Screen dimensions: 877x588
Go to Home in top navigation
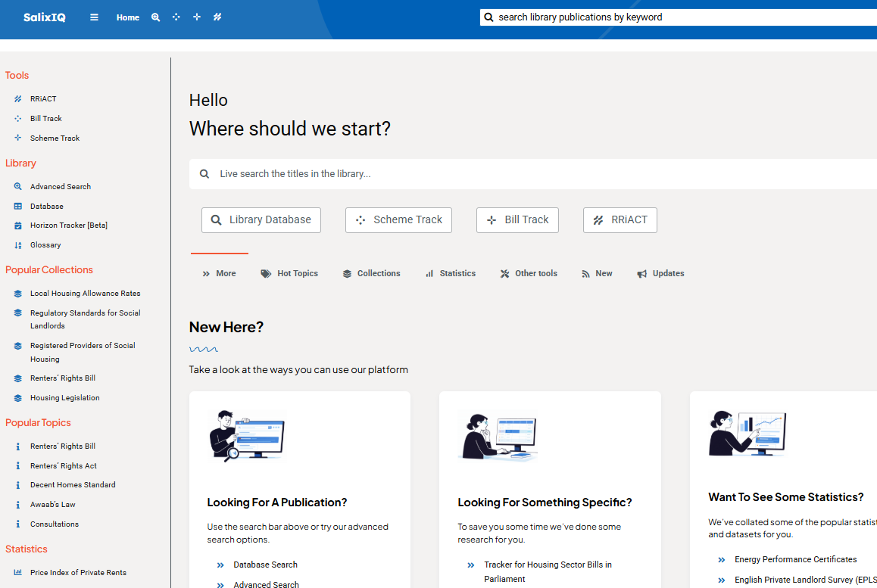click(x=128, y=17)
